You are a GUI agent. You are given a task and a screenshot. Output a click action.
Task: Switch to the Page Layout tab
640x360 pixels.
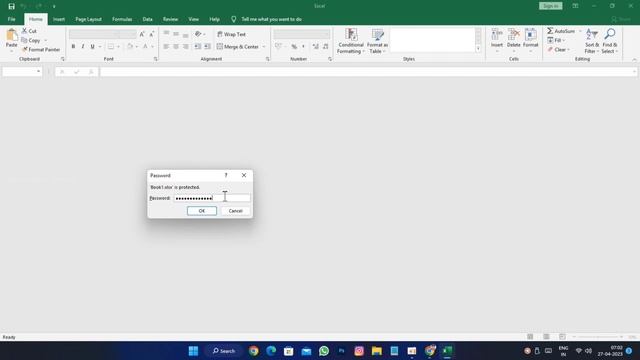(88, 19)
